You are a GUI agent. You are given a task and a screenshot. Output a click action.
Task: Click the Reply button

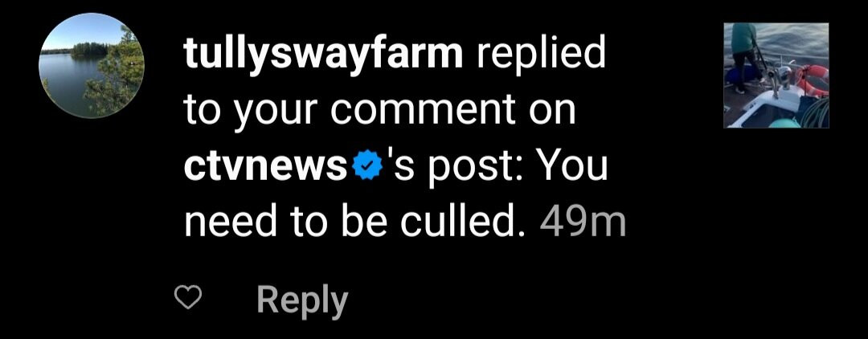302,300
